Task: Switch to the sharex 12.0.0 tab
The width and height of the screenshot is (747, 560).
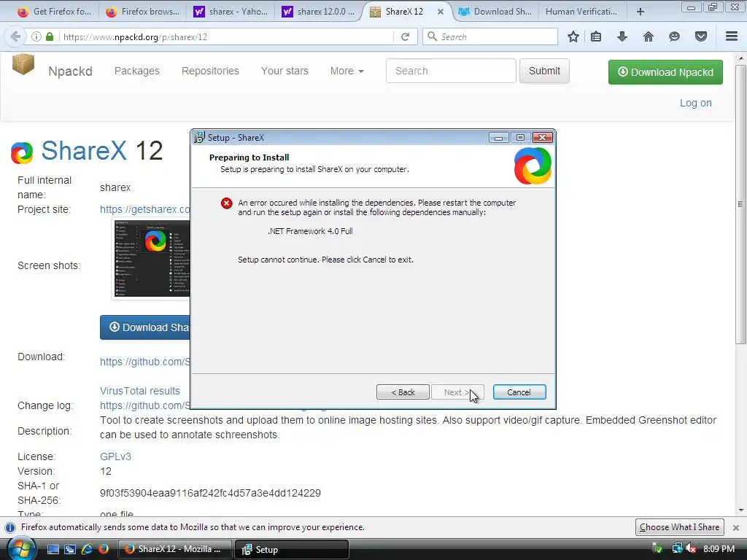Action: click(319, 12)
